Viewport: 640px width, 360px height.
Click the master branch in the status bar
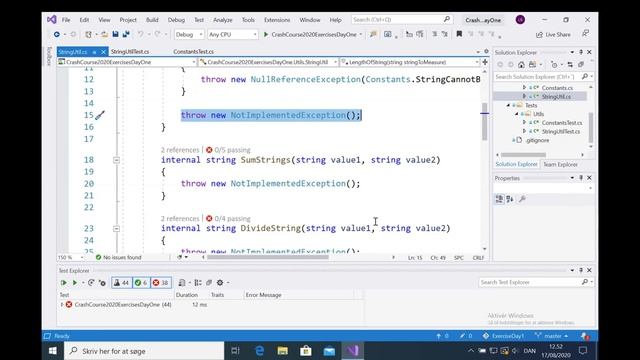(x=551, y=336)
